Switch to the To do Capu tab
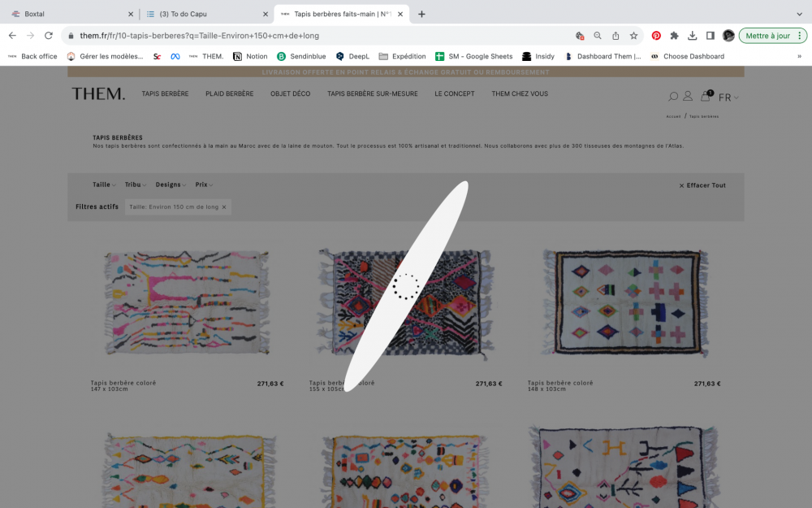Viewport: 812px width, 508px height. click(207, 14)
